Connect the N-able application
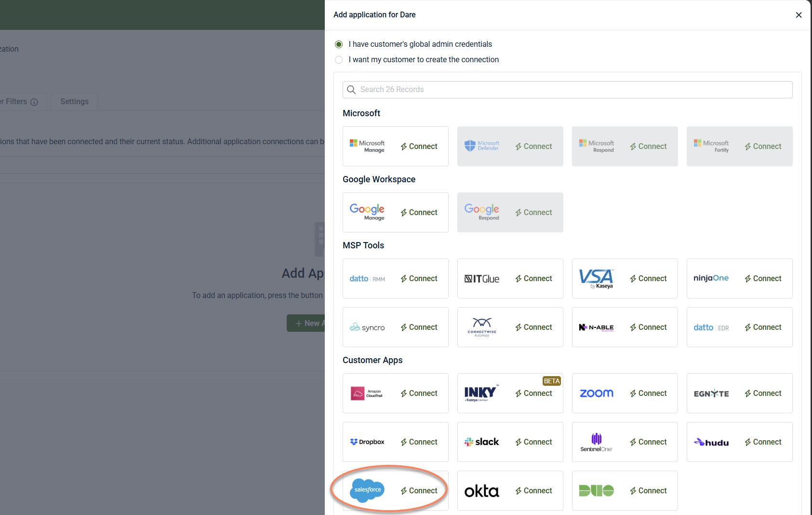 [x=648, y=327]
